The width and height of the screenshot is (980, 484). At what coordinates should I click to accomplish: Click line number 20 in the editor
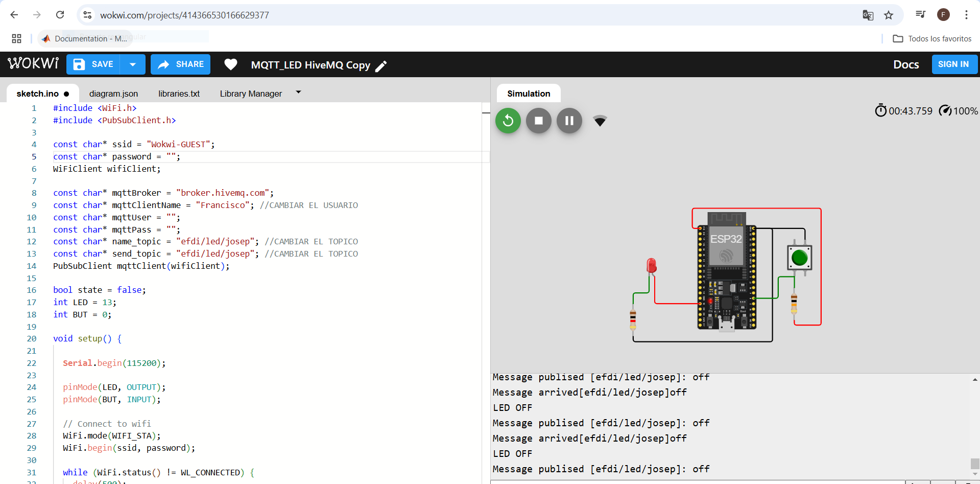32,338
